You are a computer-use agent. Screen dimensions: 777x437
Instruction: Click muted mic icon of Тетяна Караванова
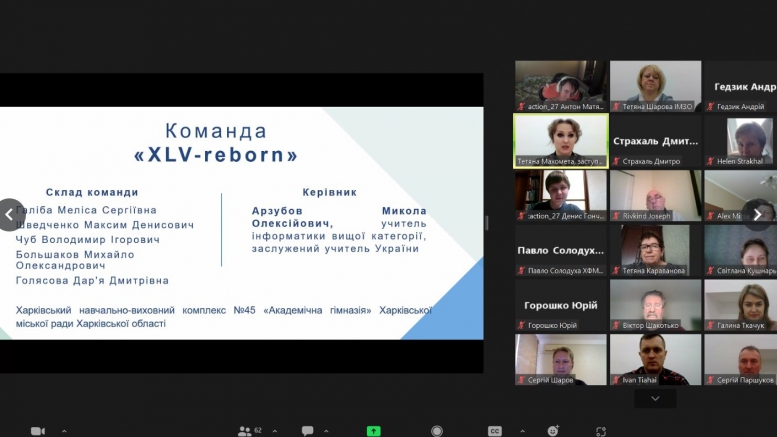point(616,271)
